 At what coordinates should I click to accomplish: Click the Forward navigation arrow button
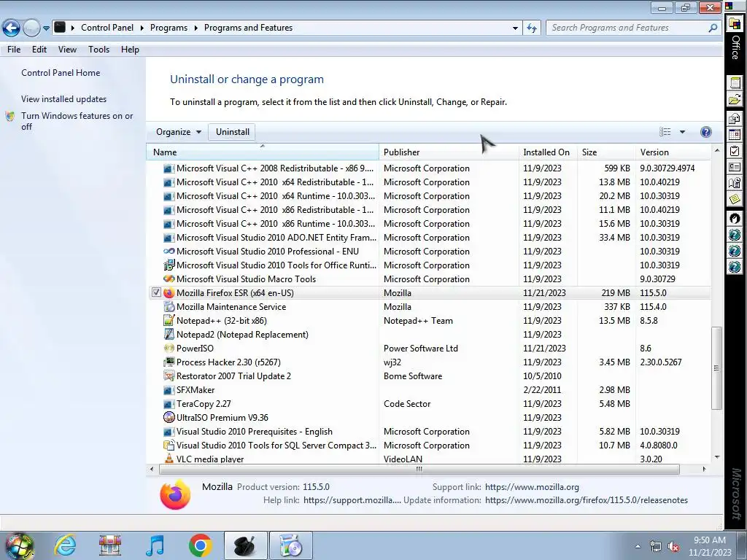[31, 28]
